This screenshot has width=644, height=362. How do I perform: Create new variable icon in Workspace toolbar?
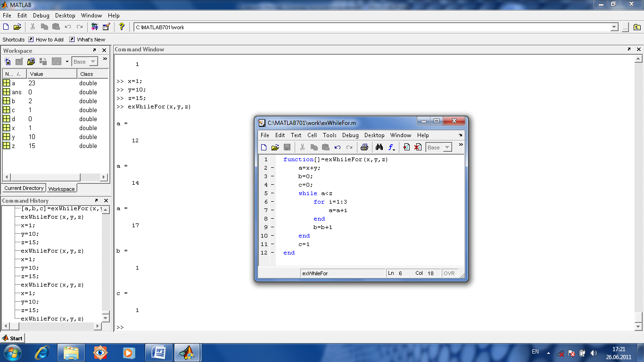8,61
